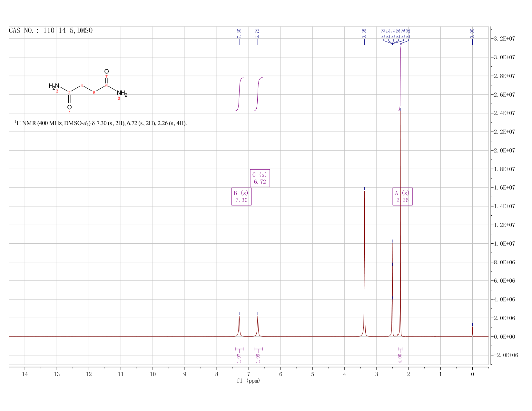Select the 1H NMR summary text line
The width and height of the screenshot is (532, 411).
pos(101,123)
